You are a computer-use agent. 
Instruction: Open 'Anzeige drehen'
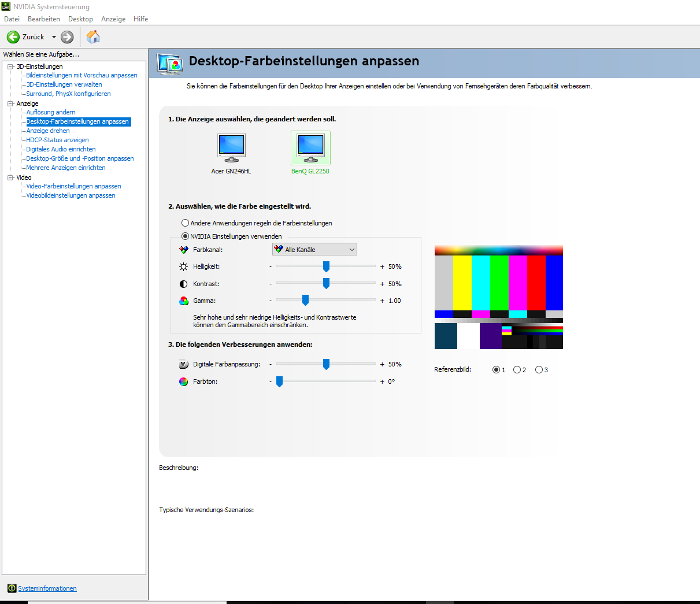(x=48, y=131)
